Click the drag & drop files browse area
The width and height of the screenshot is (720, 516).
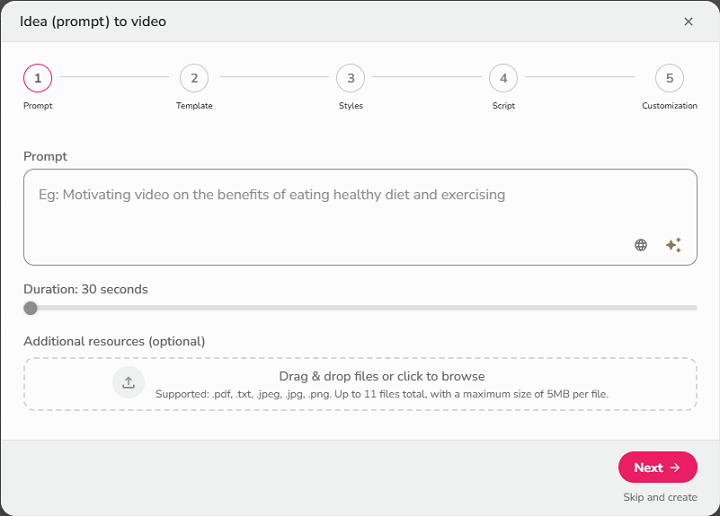tap(381, 384)
